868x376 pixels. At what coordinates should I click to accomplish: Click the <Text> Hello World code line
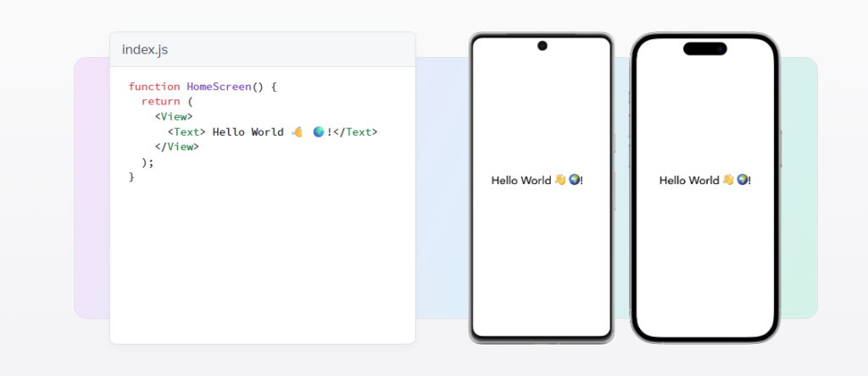tap(272, 132)
